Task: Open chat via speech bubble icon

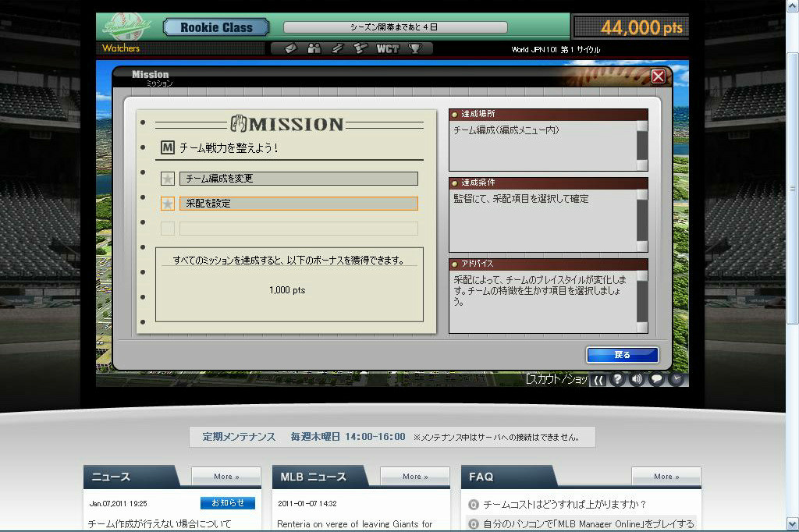Action: tap(656, 380)
